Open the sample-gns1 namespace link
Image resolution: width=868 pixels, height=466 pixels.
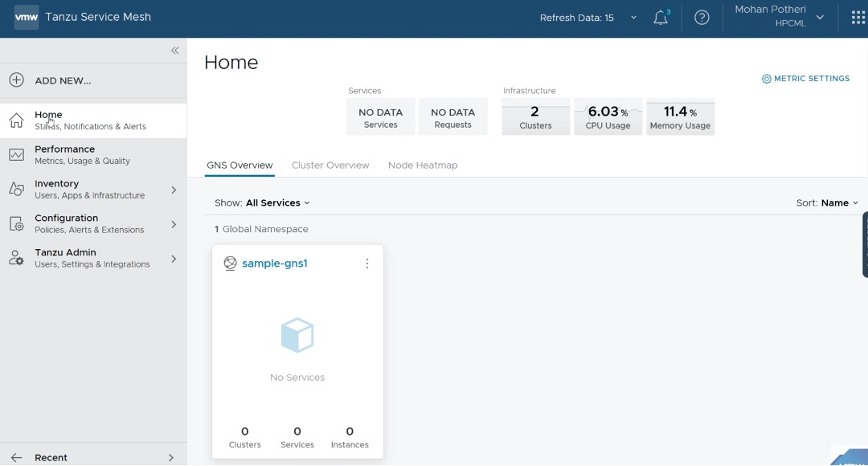pos(275,264)
